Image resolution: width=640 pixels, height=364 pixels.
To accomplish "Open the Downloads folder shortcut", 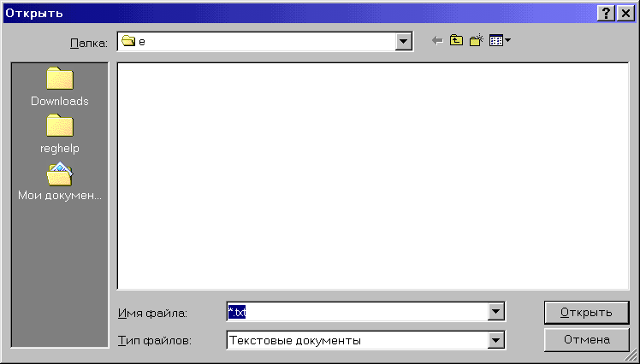I will (x=60, y=87).
